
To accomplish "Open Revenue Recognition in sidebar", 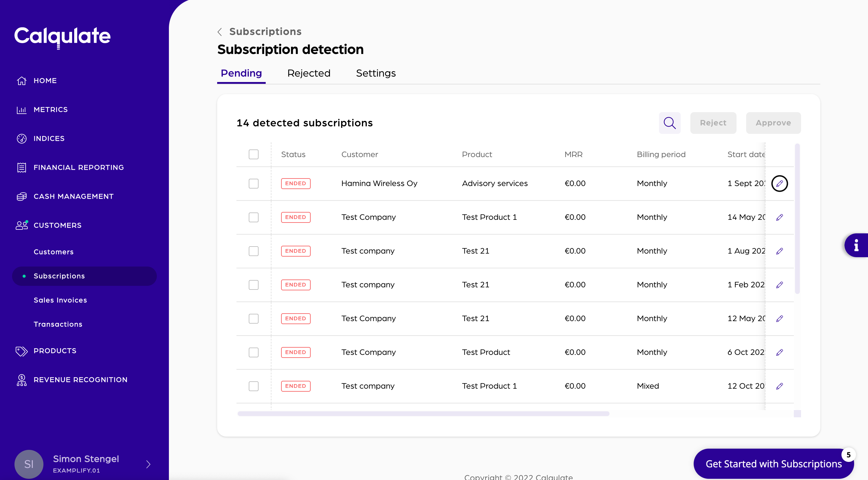I will (x=80, y=380).
